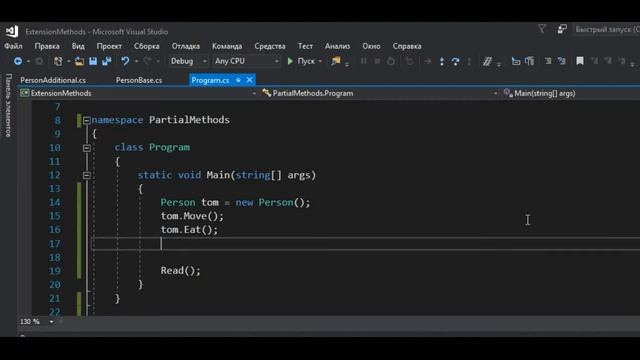
Task: Click the Show Next Statement arrow icon
Action: point(427,61)
